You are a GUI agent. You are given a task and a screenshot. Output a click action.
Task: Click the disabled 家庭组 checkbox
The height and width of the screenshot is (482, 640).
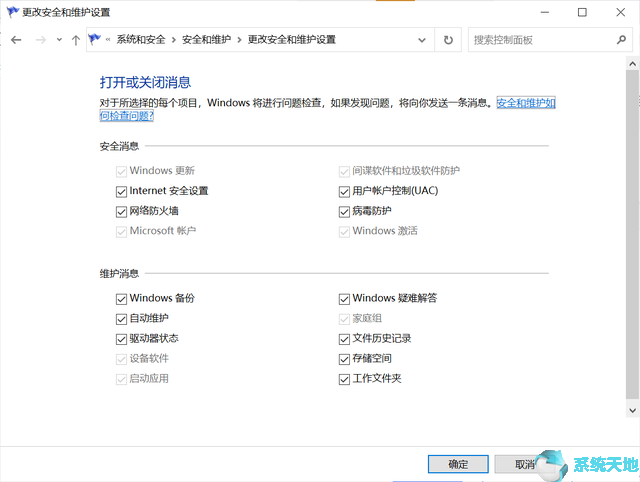click(344, 319)
